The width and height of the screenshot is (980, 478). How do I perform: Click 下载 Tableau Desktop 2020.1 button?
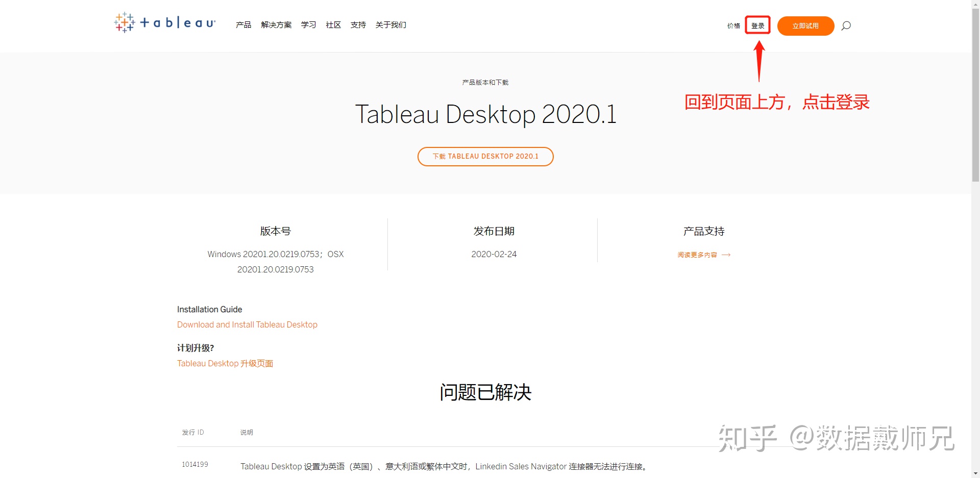tap(485, 157)
